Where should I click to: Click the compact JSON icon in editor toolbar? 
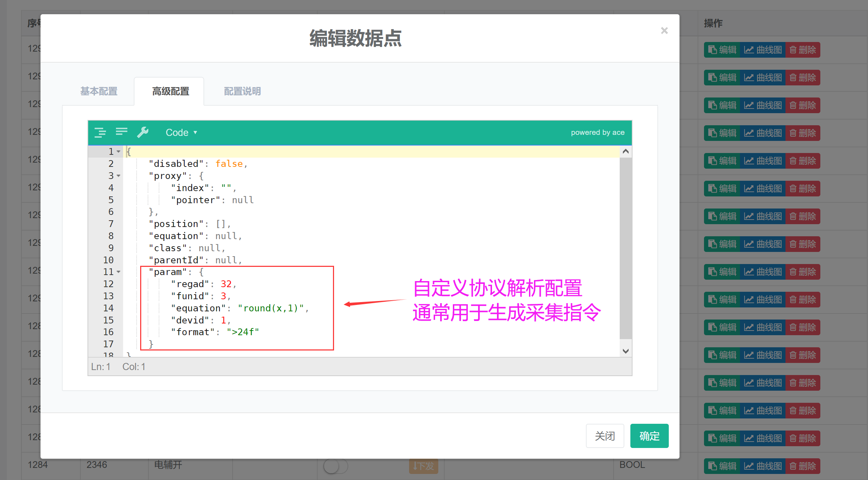(x=122, y=132)
